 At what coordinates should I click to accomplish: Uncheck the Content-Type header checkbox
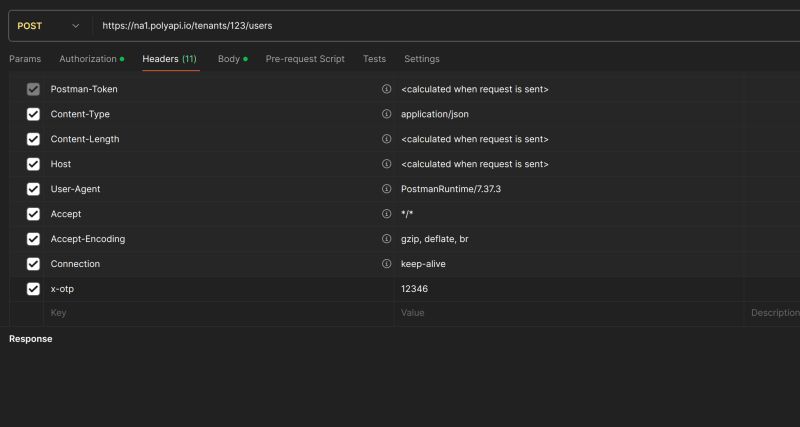(x=33, y=114)
